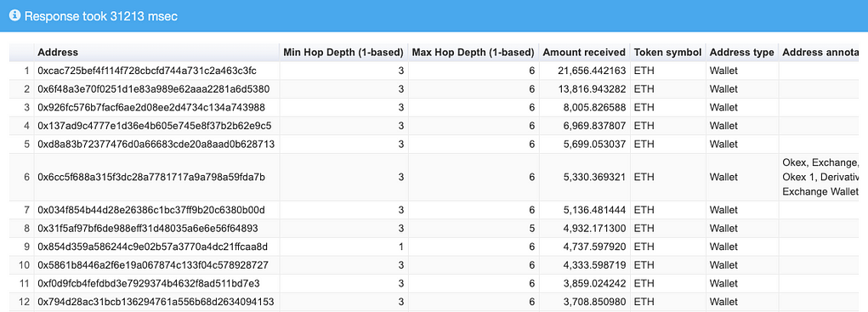This screenshot has height=312, width=868.
Task: Select address 0xf0d9fcb4fefdbd3e7929374b4632f8ad511bd7e3
Action: (149, 283)
